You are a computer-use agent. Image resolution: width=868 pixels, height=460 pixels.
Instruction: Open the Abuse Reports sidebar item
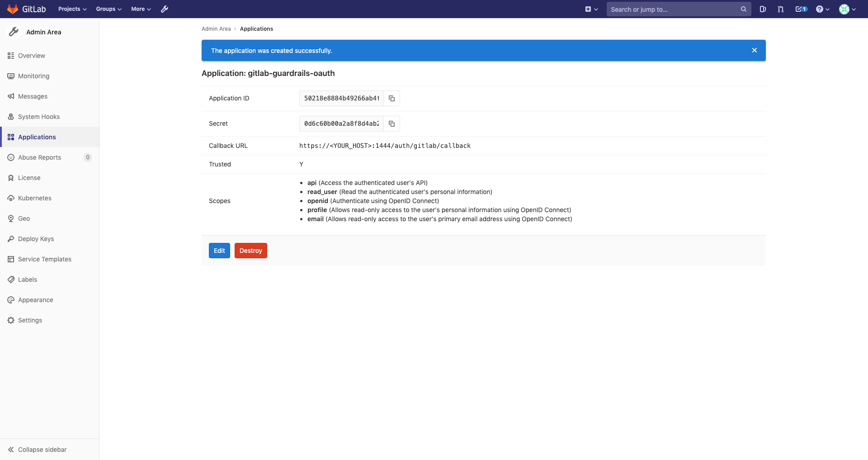(x=50, y=157)
